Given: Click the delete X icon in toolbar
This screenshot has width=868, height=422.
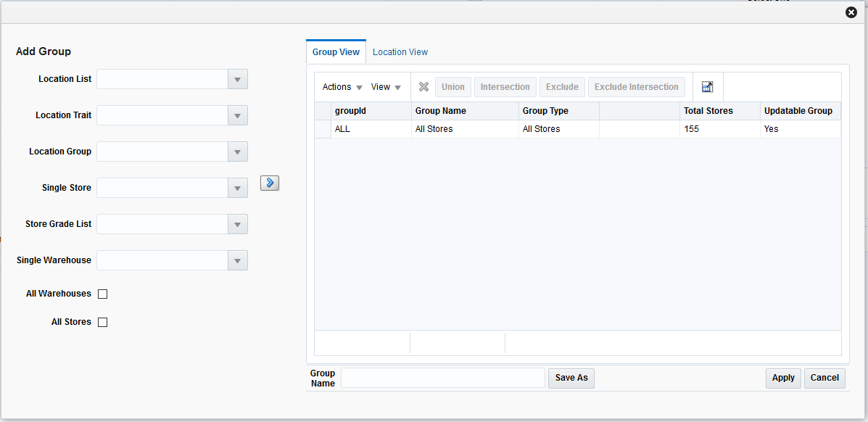Looking at the screenshot, I should point(423,87).
